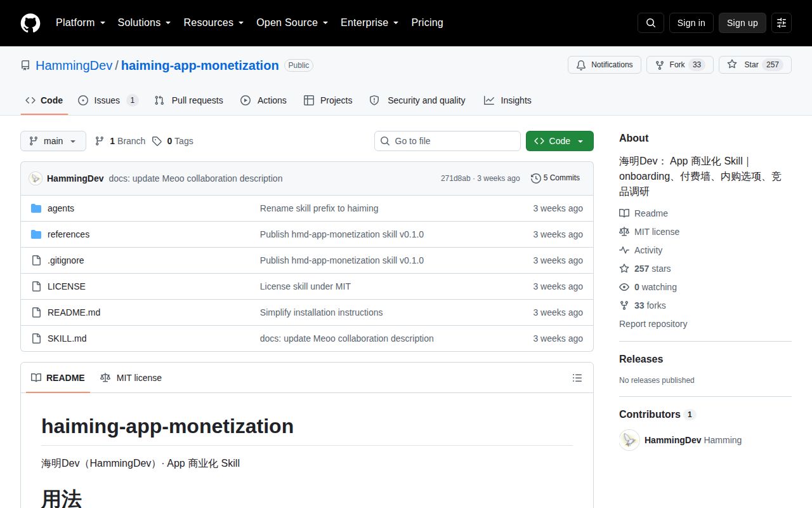The image size is (812, 508).
Task: Click the LICENSE file icon
Action: [36, 286]
